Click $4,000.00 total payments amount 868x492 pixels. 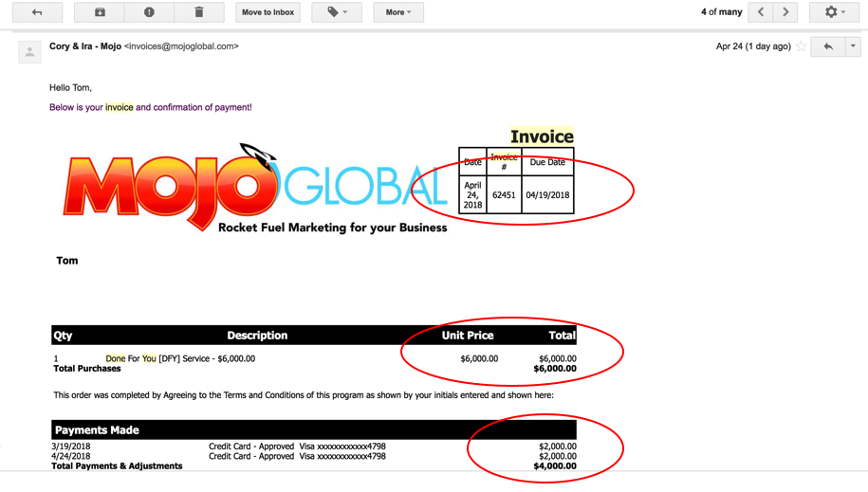pyautogui.click(x=555, y=466)
